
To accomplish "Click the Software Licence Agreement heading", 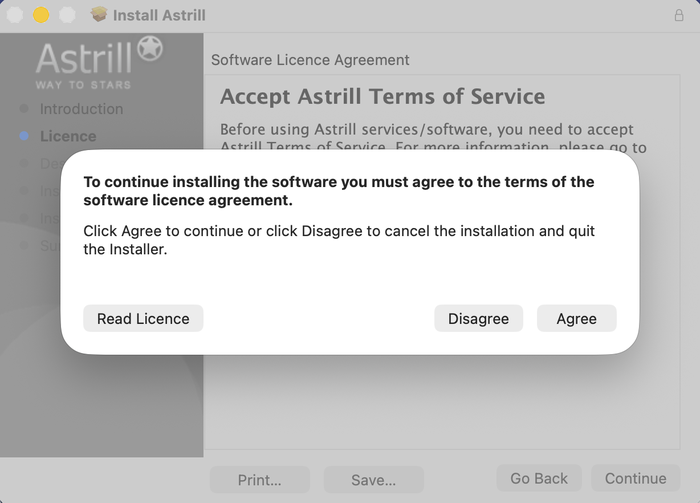I will [310, 60].
